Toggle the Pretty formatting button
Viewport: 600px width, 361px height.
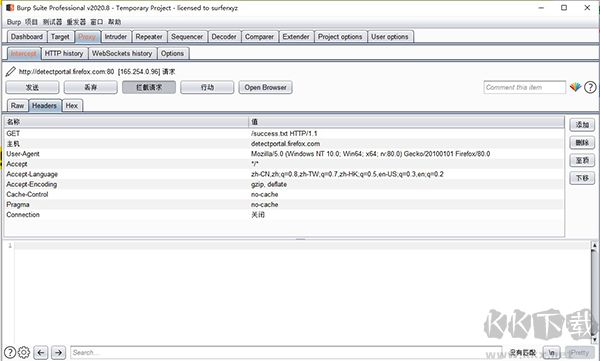point(579,353)
